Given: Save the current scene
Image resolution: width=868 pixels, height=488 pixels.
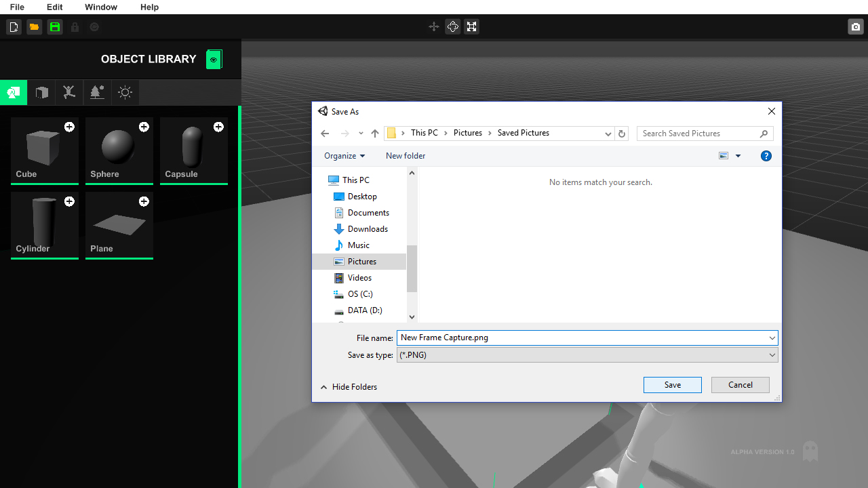Looking at the screenshot, I should [x=54, y=26].
